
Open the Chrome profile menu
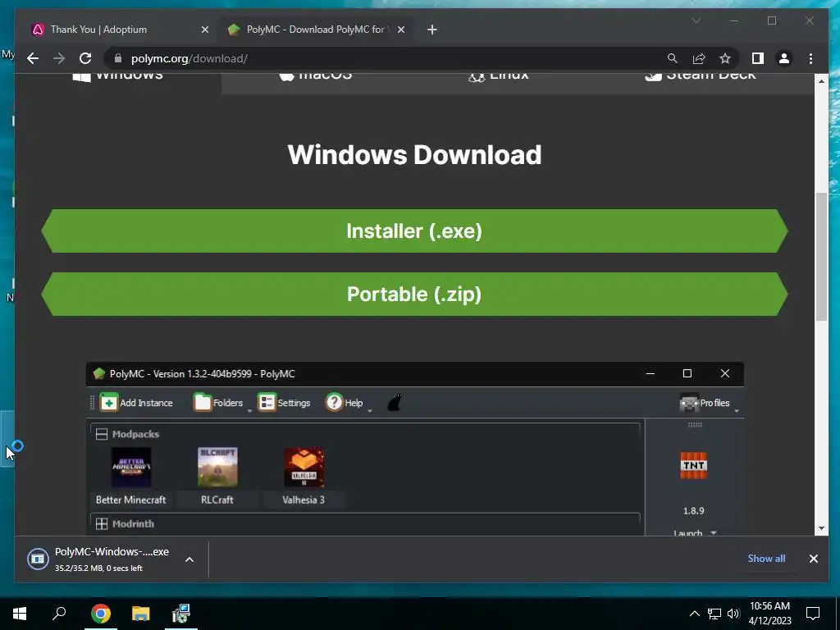[783, 58]
